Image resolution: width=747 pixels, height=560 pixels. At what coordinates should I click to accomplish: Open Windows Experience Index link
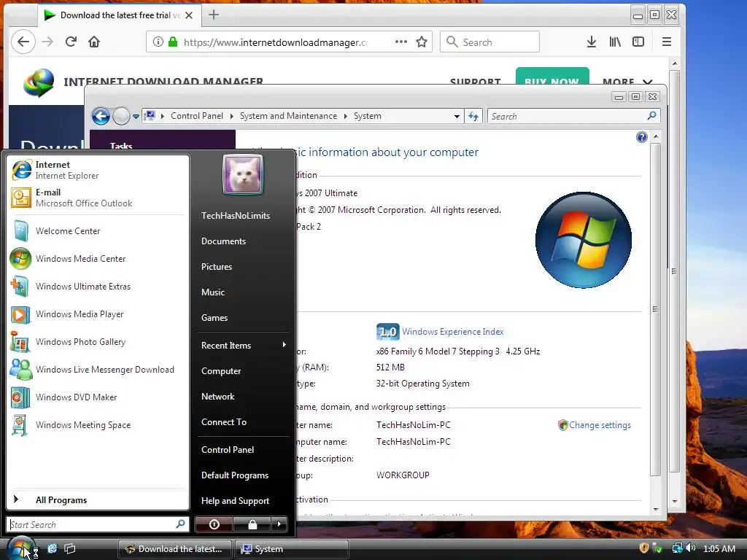pos(452,332)
